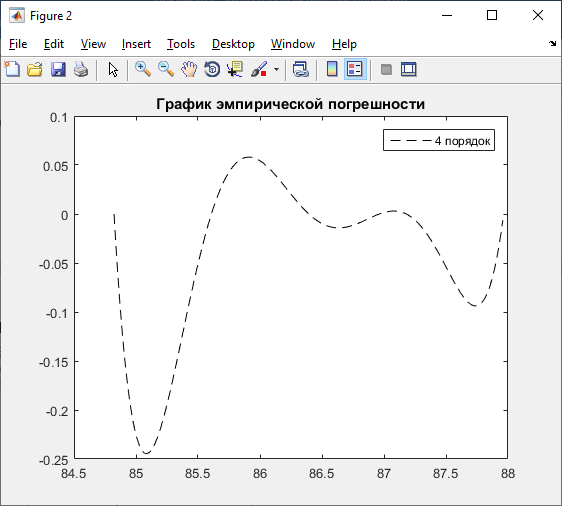Click y-axis label -0.25

[54, 460]
